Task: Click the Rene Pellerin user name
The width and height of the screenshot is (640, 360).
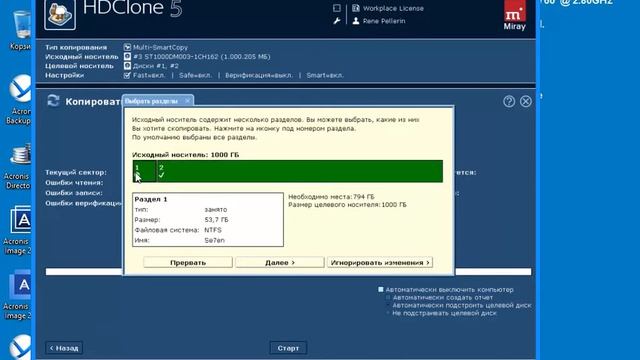Action: click(384, 21)
